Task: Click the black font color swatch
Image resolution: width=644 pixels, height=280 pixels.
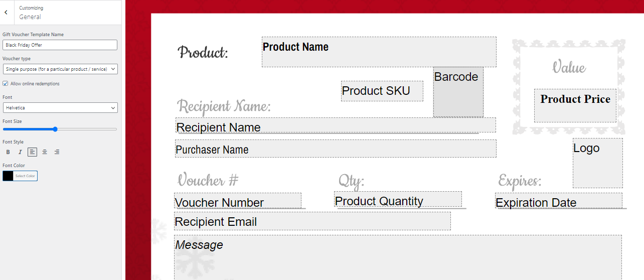Action: coord(8,176)
